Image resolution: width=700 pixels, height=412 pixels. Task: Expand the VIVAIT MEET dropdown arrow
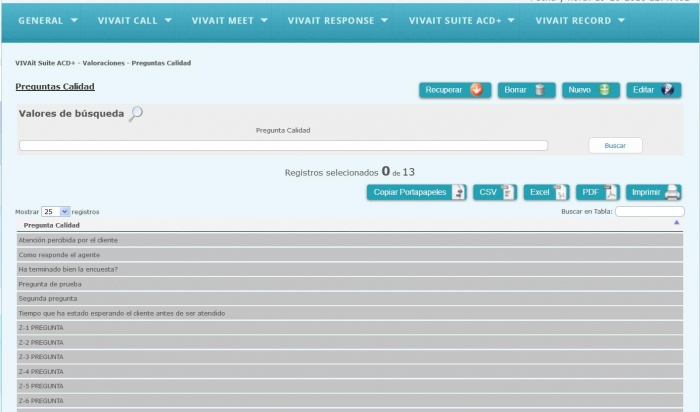point(264,20)
